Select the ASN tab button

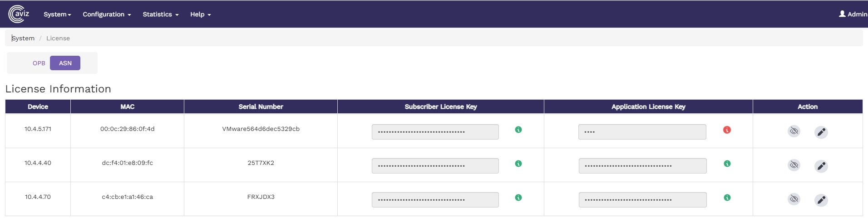coord(65,63)
